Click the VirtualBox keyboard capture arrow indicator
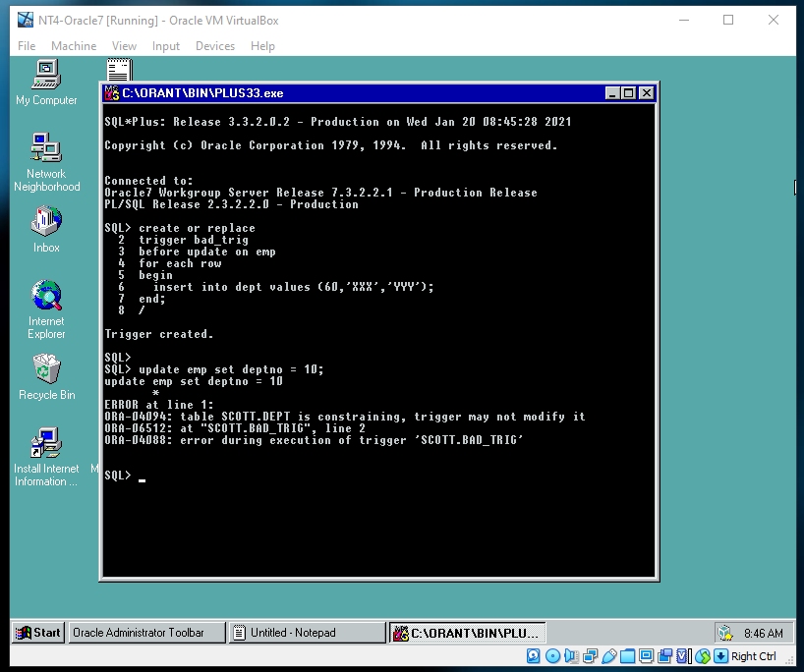This screenshot has width=804, height=672. coord(720,656)
